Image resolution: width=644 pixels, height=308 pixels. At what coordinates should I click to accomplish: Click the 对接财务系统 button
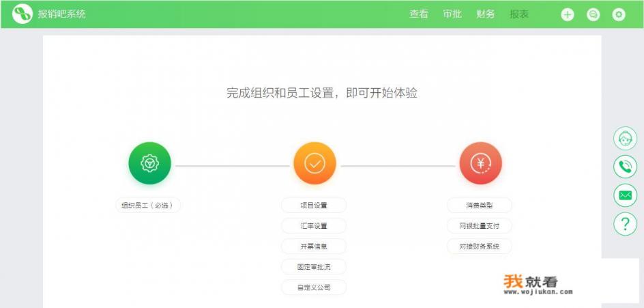(480, 247)
